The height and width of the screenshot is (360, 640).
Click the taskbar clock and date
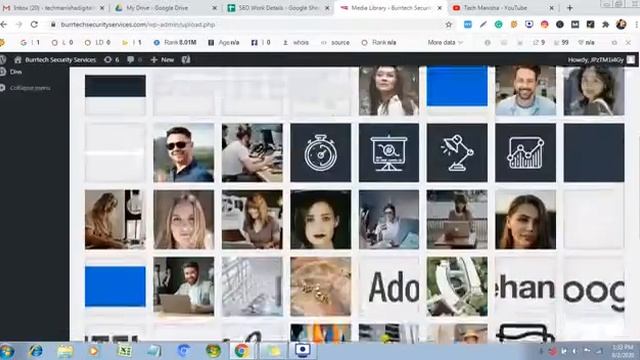622,351
